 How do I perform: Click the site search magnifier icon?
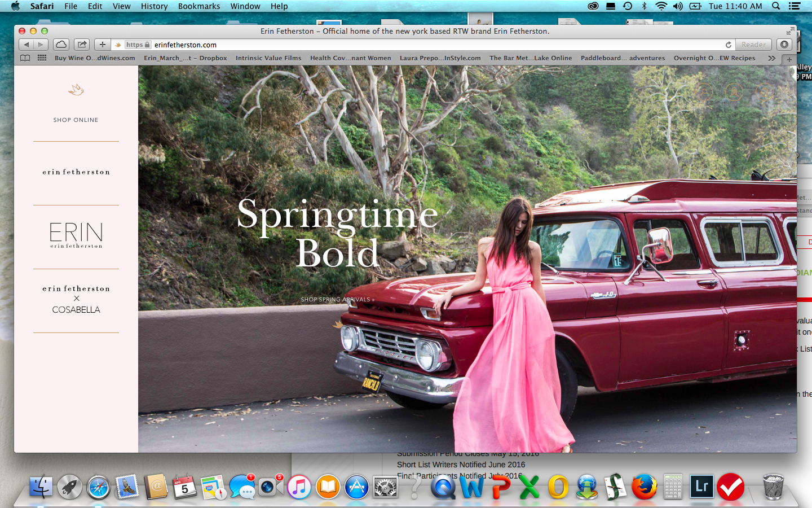[704, 92]
